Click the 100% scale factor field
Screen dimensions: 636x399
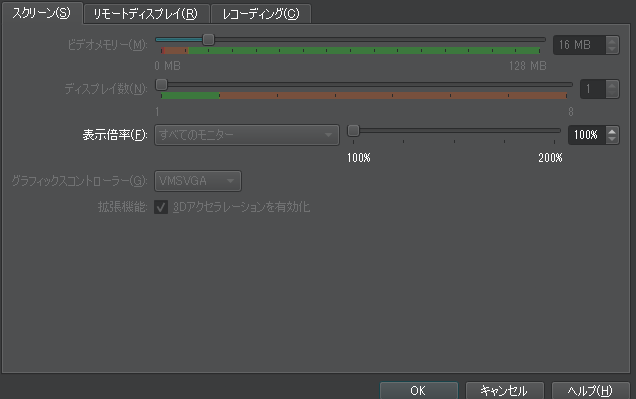coord(587,135)
